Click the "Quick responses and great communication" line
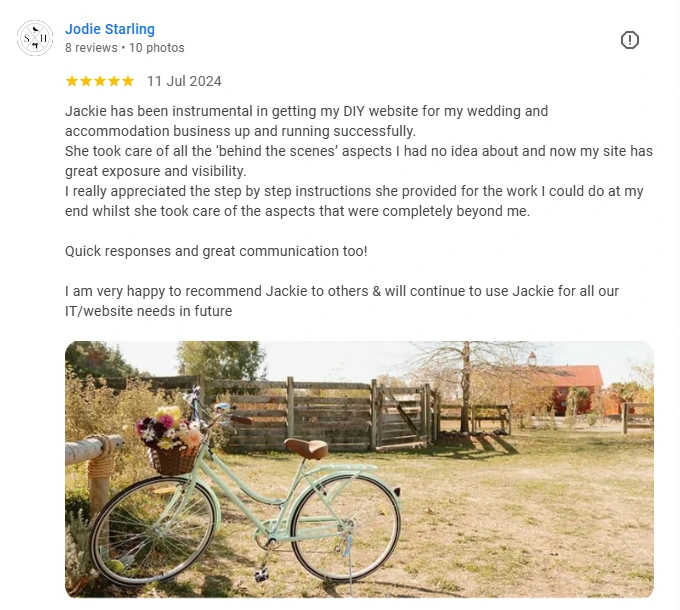This screenshot has height=610, width=680. coord(216,251)
